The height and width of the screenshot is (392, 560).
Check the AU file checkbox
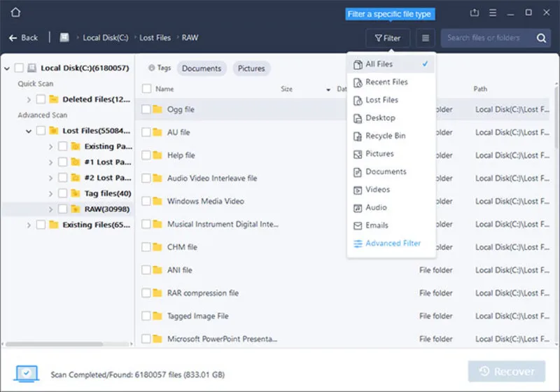pyautogui.click(x=146, y=132)
